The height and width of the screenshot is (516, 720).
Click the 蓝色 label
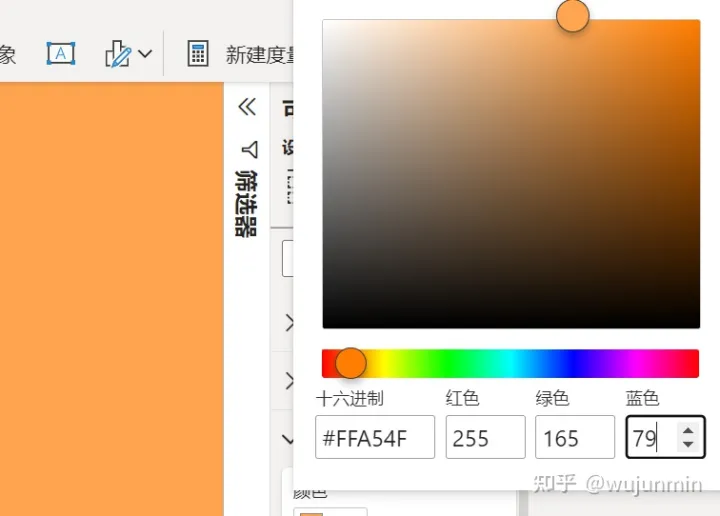click(642, 398)
